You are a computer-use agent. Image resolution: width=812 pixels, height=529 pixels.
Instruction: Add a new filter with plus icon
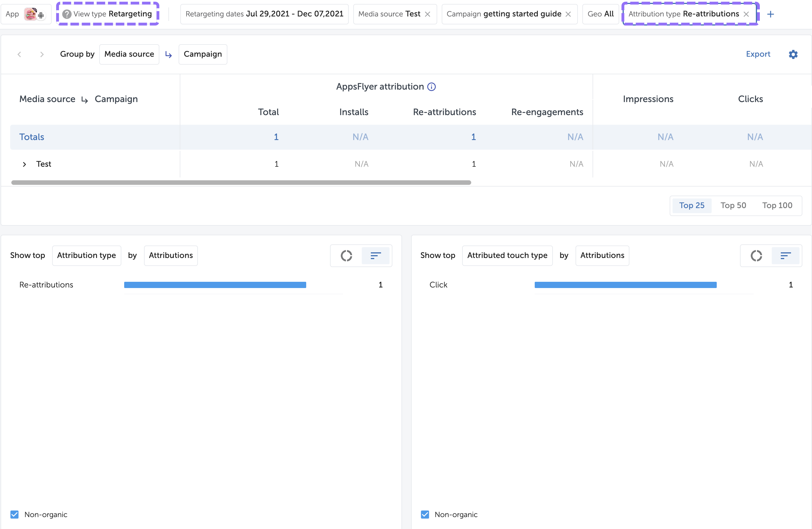coord(770,14)
